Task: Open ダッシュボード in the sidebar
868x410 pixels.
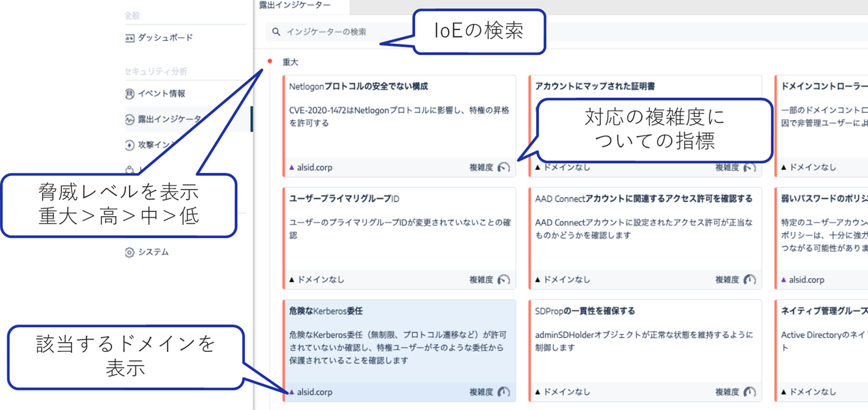Action: click(165, 37)
